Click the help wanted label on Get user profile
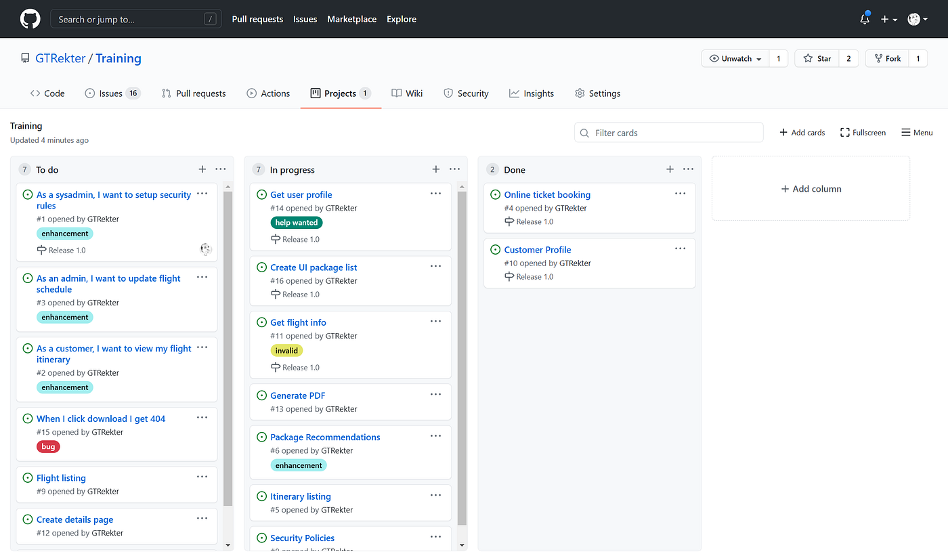 pyautogui.click(x=297, y=222)
